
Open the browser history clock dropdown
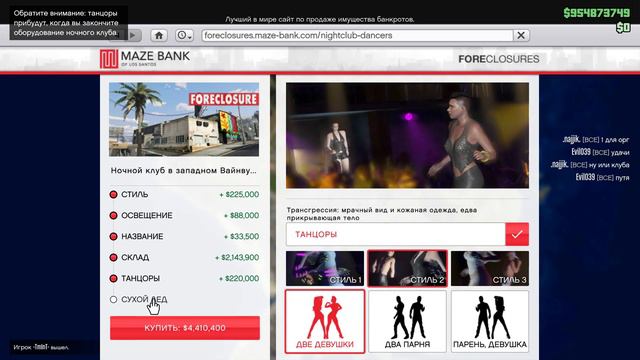click(x=184, y=36)
